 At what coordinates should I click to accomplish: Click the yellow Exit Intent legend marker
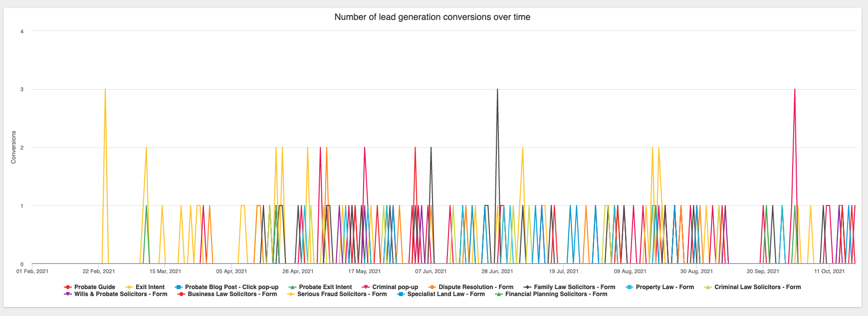pos(129,287)
